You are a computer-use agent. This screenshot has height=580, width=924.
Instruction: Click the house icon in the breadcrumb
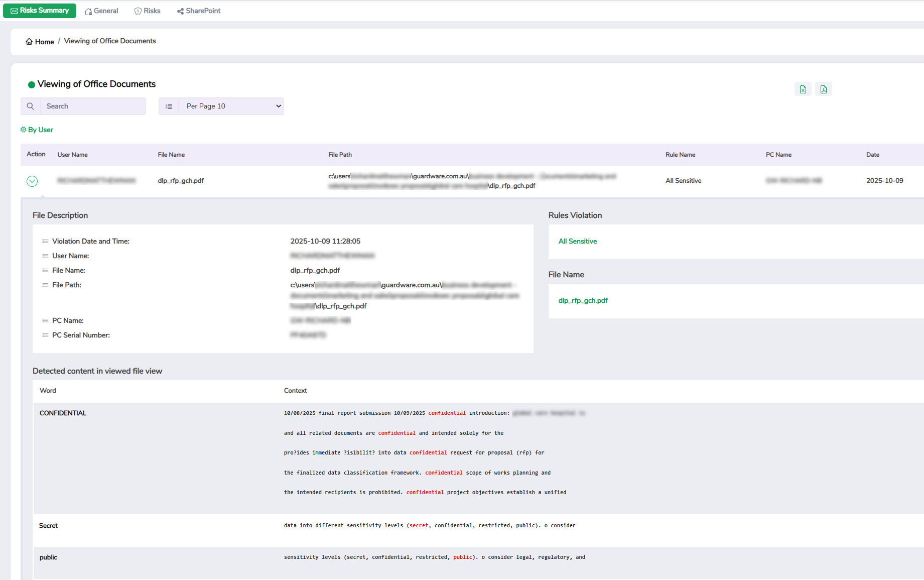[x=29, y=42]
